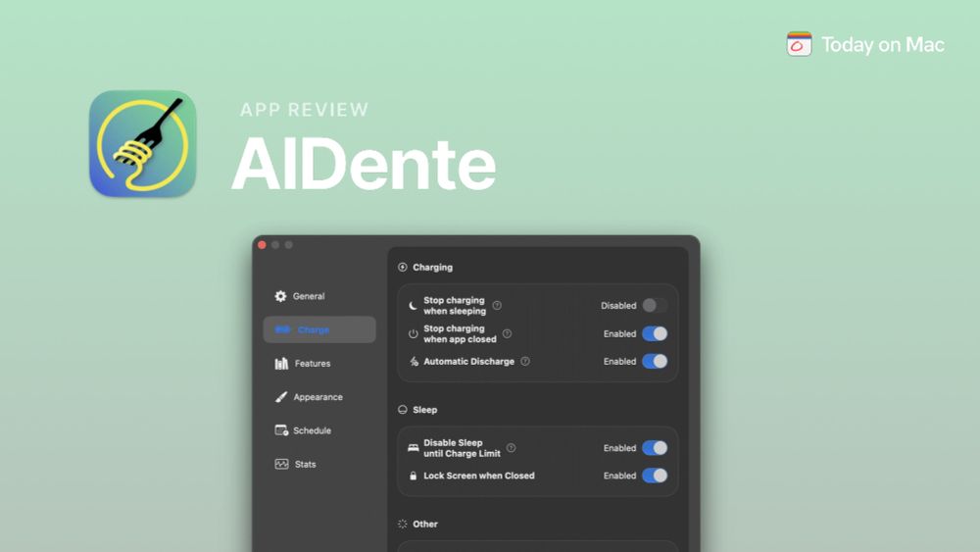The width and height of the screenshot is (980, 552).
Task: Click the Charging section bolt icon
Action: [403, 268]
